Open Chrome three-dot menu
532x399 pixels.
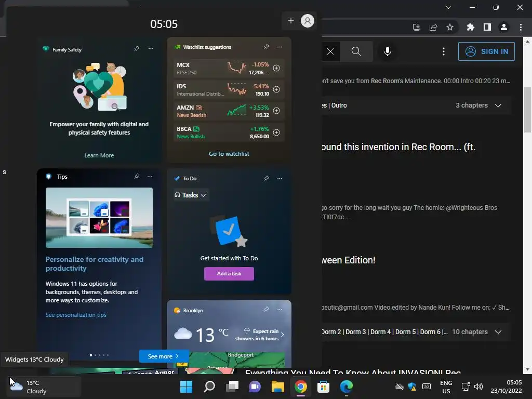pos(521,27)
